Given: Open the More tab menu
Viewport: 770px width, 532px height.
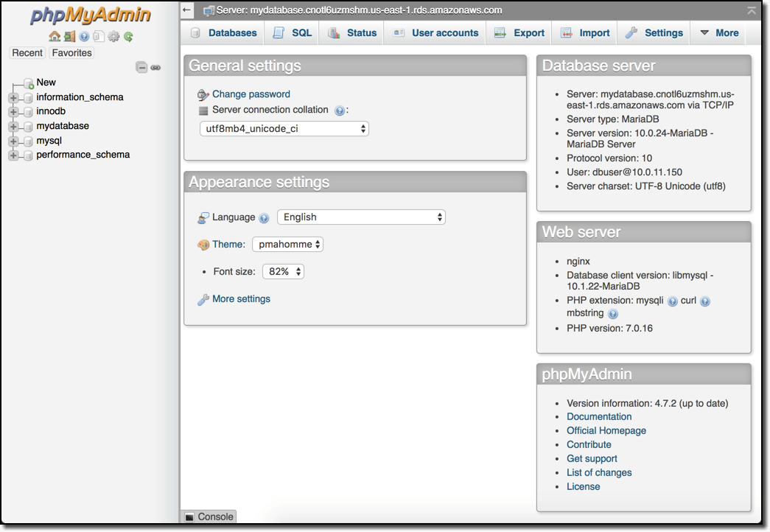Looking at the screenshot, I should [719, 33].
